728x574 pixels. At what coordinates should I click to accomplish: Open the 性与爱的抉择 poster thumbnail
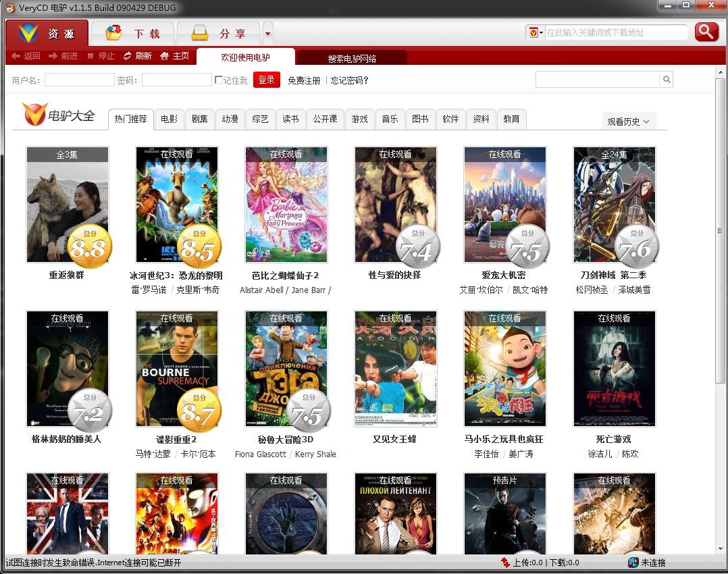tap(396, 205)
